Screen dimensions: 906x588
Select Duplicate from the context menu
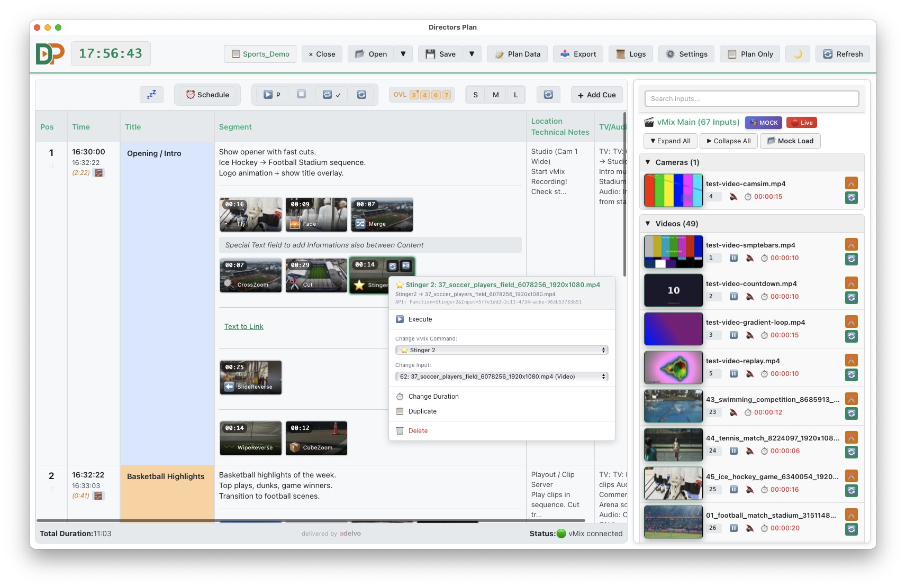point(422,411)
